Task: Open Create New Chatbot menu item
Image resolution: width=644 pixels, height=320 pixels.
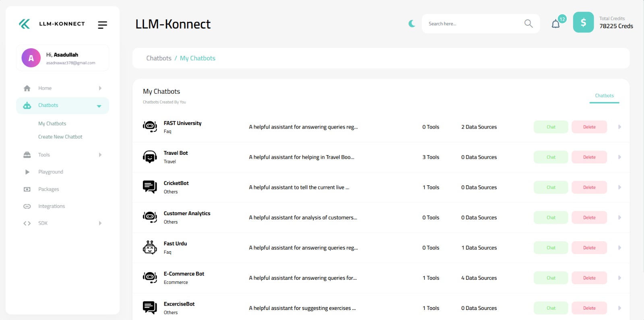Action: pyautogui.click(x=60, y=137)
